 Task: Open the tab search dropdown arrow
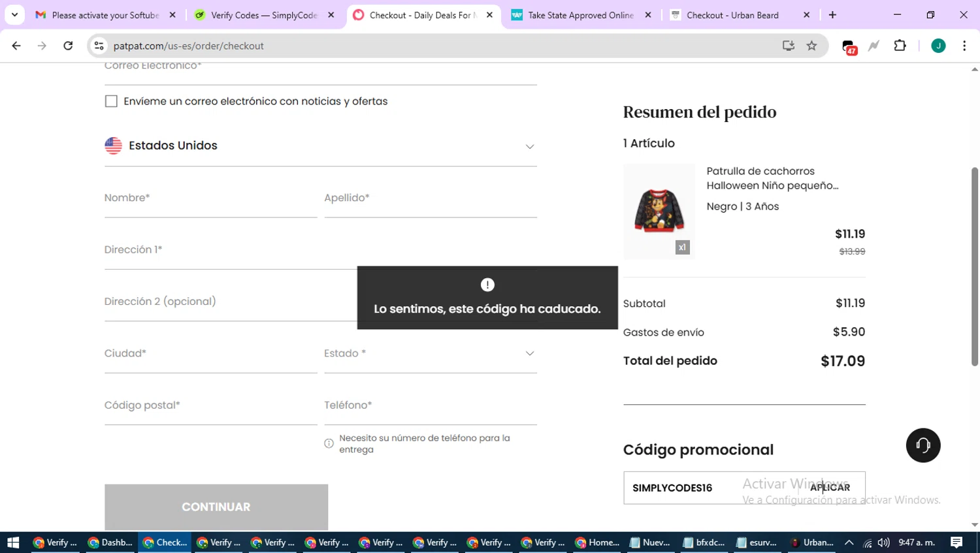click(14, 15)
